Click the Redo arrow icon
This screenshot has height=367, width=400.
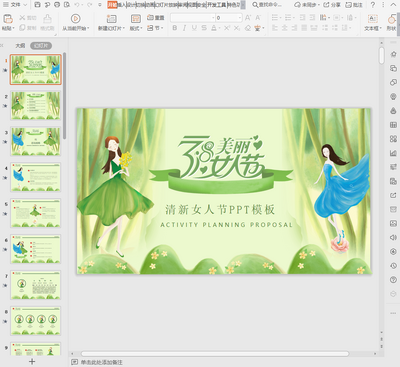point(89,5)
